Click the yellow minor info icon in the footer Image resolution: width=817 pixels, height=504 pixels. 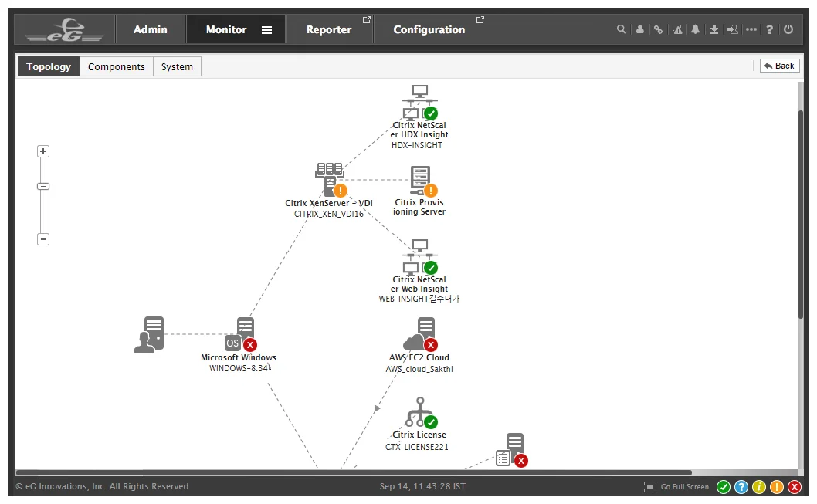click(758, 487)
